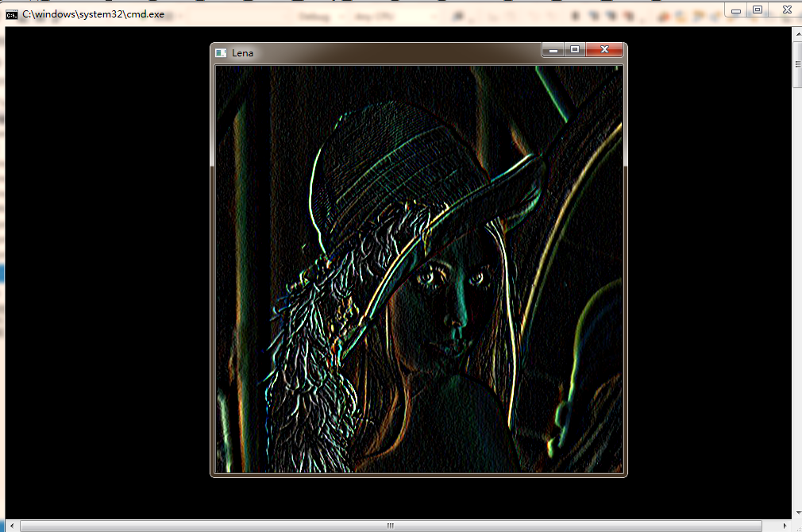Image resolution: width=802 pixels, height=532 pixels.
Task: Click the edge-filtered Lena image
Action: (x=419, y=269)
